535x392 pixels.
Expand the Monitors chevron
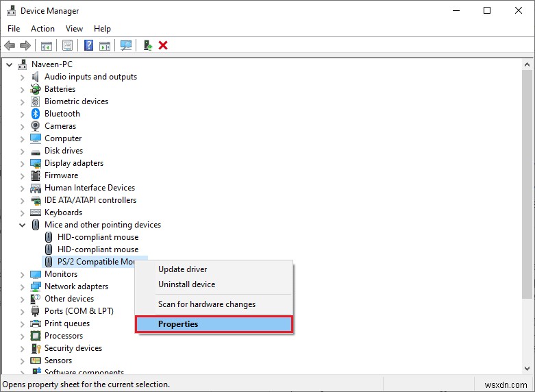point(22,274)
